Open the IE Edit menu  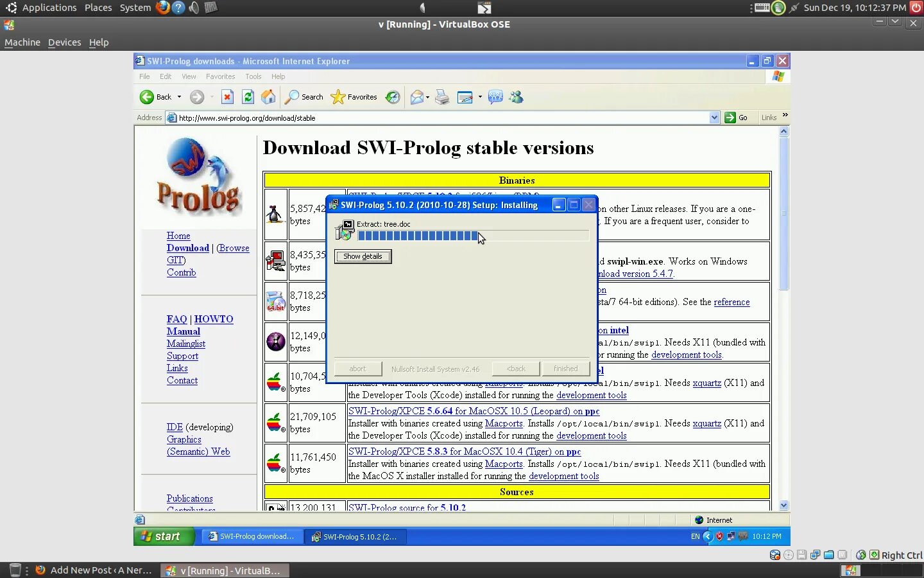coord(166,76)
